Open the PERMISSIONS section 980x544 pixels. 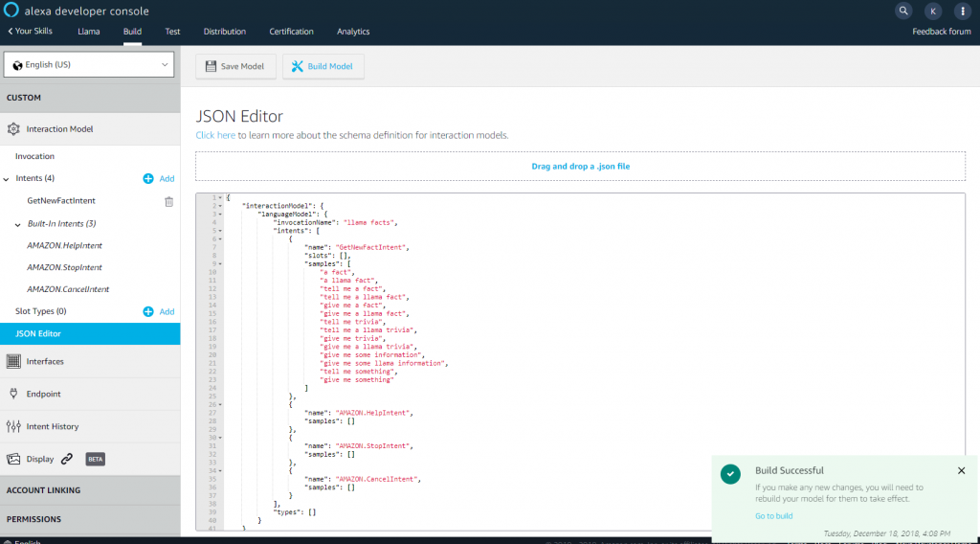pos(90,519)
